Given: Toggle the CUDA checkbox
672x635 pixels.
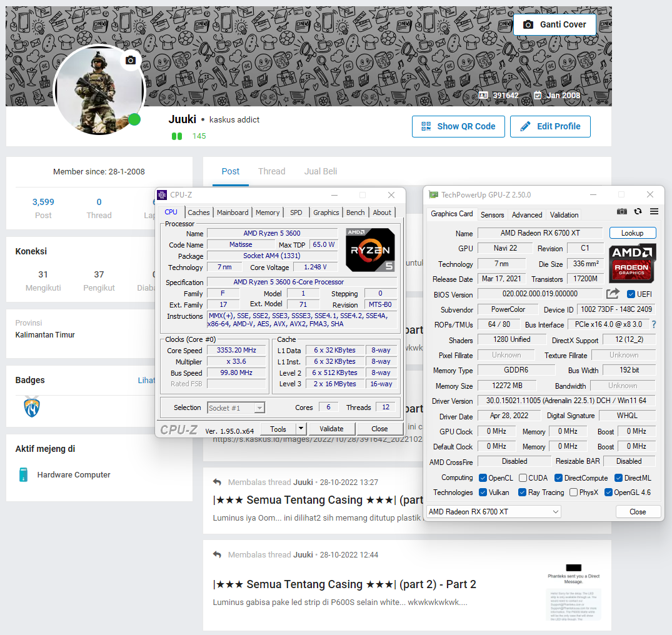Looking at the screenshot, I should (523, 477).
